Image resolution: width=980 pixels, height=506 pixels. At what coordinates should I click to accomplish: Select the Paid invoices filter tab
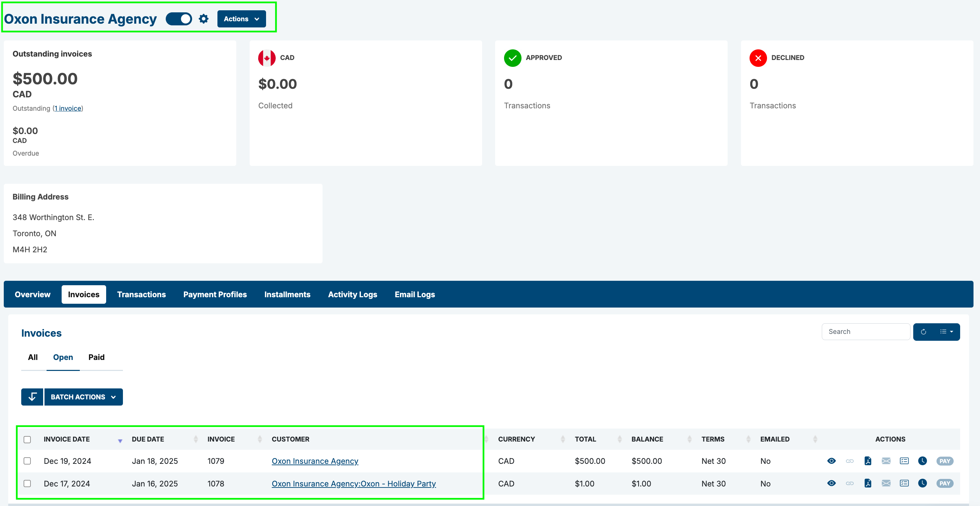click(96, 357)
